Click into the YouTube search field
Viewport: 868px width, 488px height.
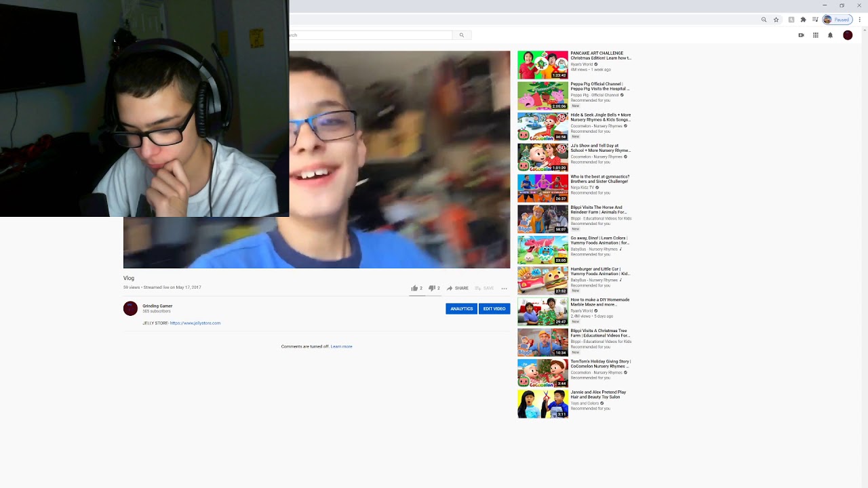point(370,35)
